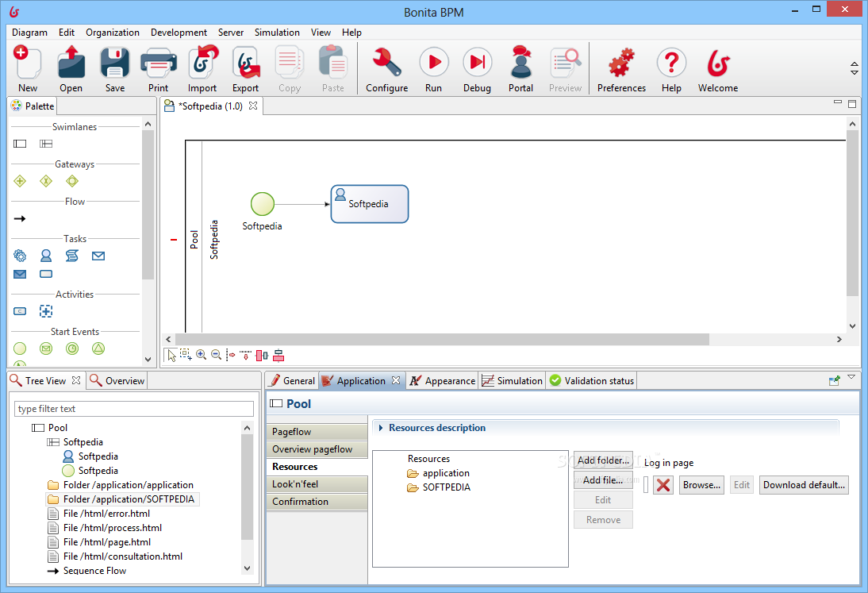
Task: Click the Browse... button
Action: 701,485
